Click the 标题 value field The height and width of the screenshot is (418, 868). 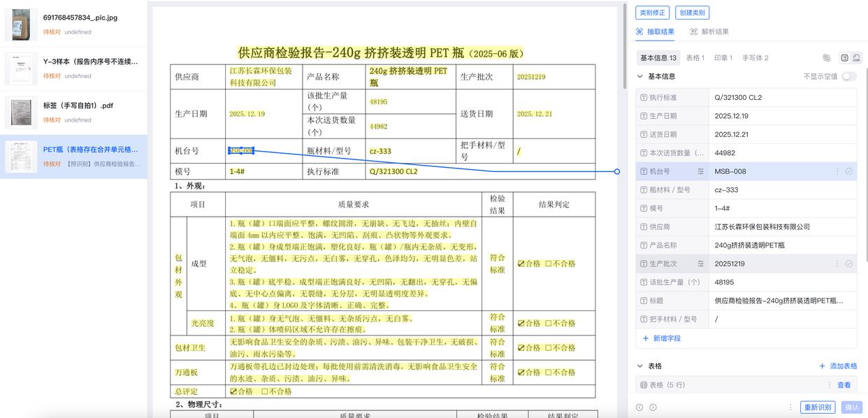(x=783, y=301)
